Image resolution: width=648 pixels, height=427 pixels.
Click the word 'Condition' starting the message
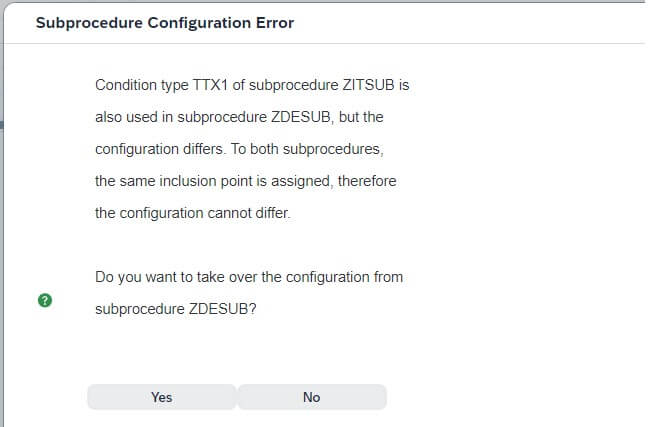pos(122,85)
